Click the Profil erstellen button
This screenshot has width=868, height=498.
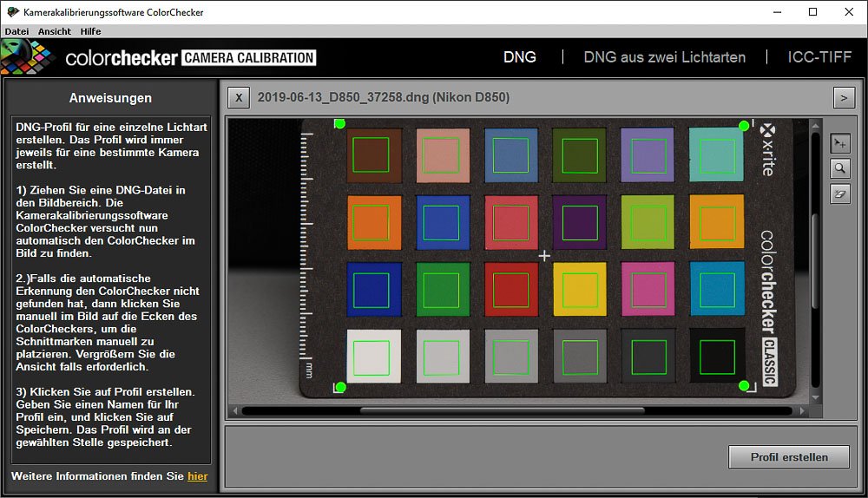[789, 457]
